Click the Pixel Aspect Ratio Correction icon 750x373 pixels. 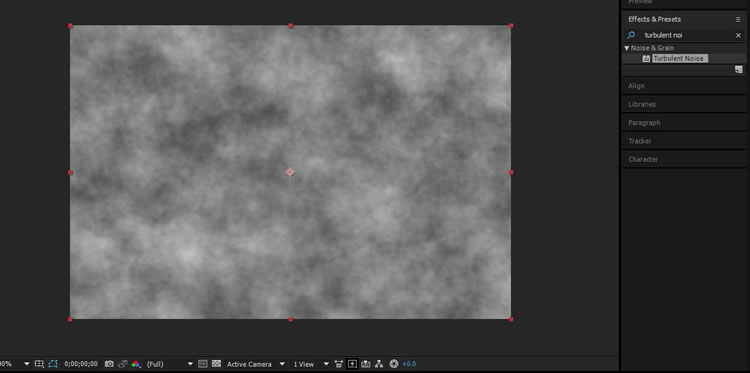coord(339,364)
